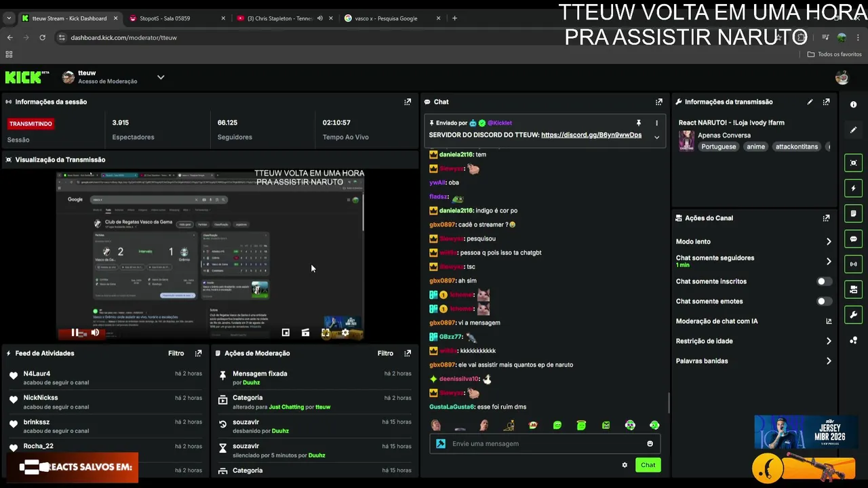Filter the Ações de Moderação list
This screenshot has height=488, width=868.
pos(385,353)
